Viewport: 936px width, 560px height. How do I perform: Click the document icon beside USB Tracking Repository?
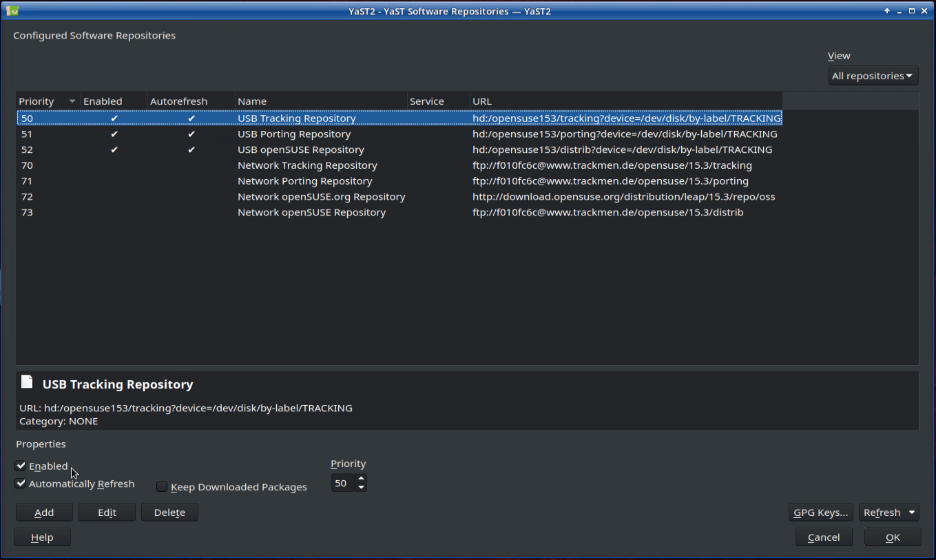tap(27, 382)
